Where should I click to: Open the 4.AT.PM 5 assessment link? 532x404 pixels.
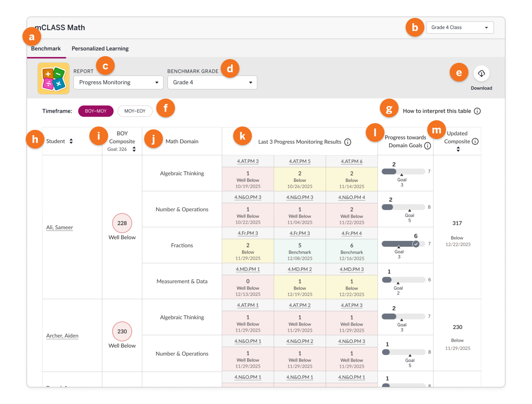(x=300, y=161)
